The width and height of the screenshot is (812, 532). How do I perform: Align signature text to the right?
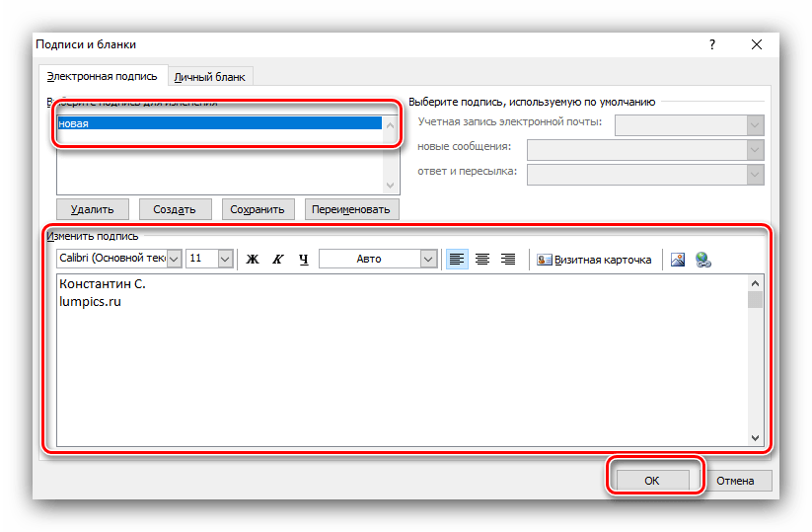pyautogui.click(x=508, y=259)
